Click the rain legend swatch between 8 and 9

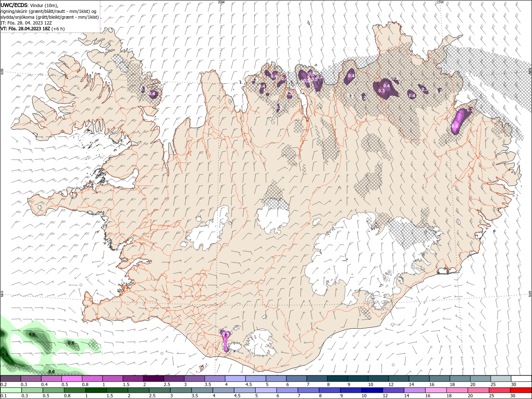pos(330,390)
